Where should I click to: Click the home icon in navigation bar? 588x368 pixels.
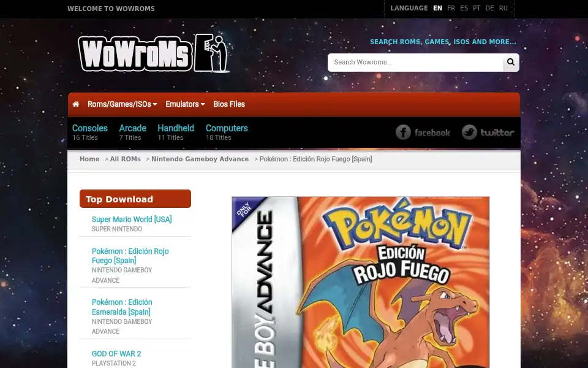pos(76,104)
